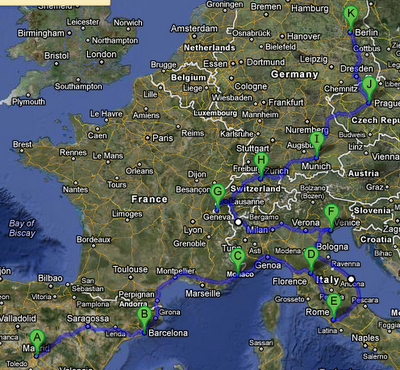The height and width of the screenshot is (370, 400).
Task: Click the Andorra label
Action: point(133,304)
